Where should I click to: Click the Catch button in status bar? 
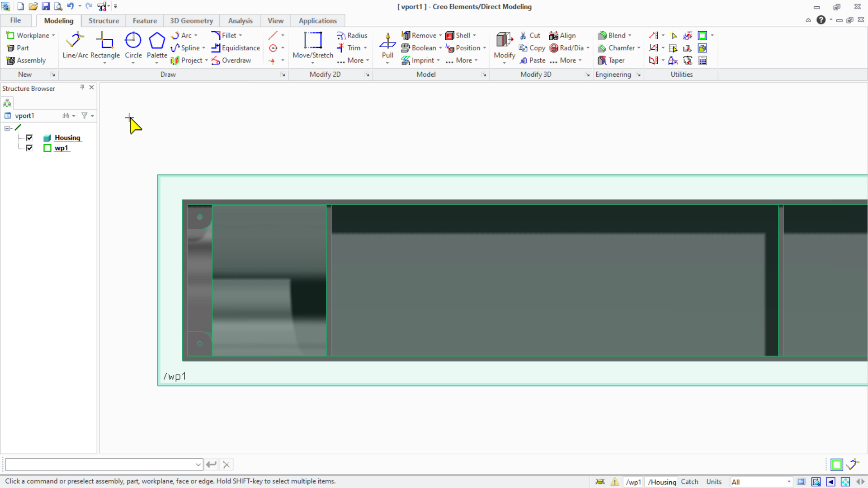[x=690, y=482]
